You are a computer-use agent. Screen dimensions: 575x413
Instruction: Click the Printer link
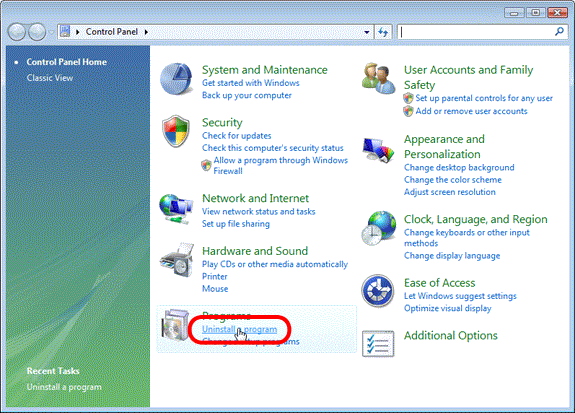[215, 277]
